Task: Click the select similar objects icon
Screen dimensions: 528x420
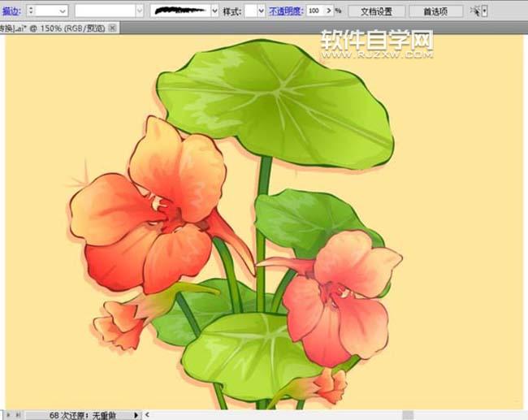Action: pos(474,11)
